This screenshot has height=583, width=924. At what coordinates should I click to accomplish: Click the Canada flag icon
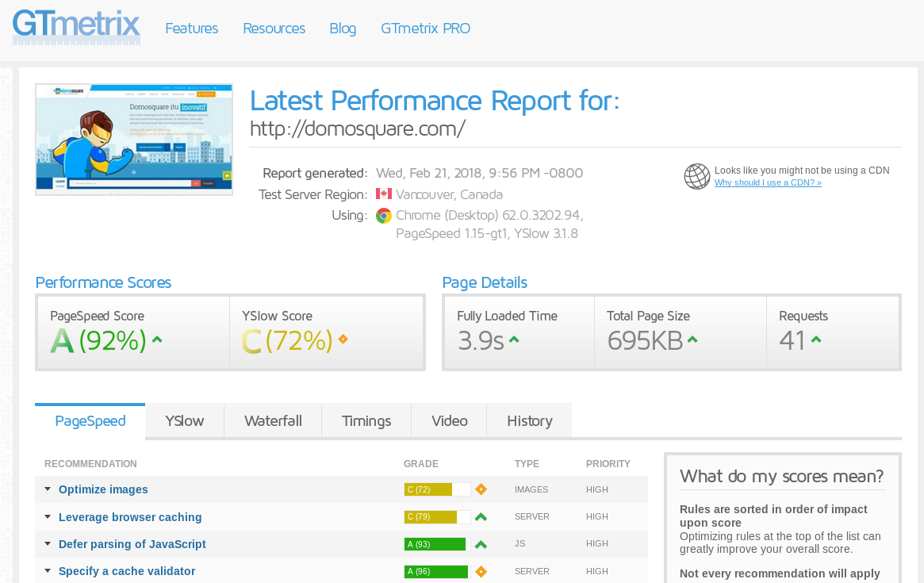[384, 194]
